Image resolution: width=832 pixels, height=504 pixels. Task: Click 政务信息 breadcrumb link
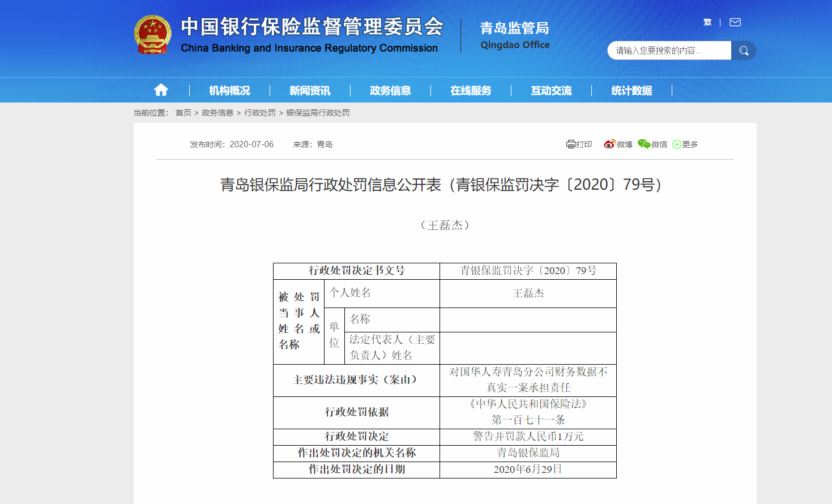[217, 113]
